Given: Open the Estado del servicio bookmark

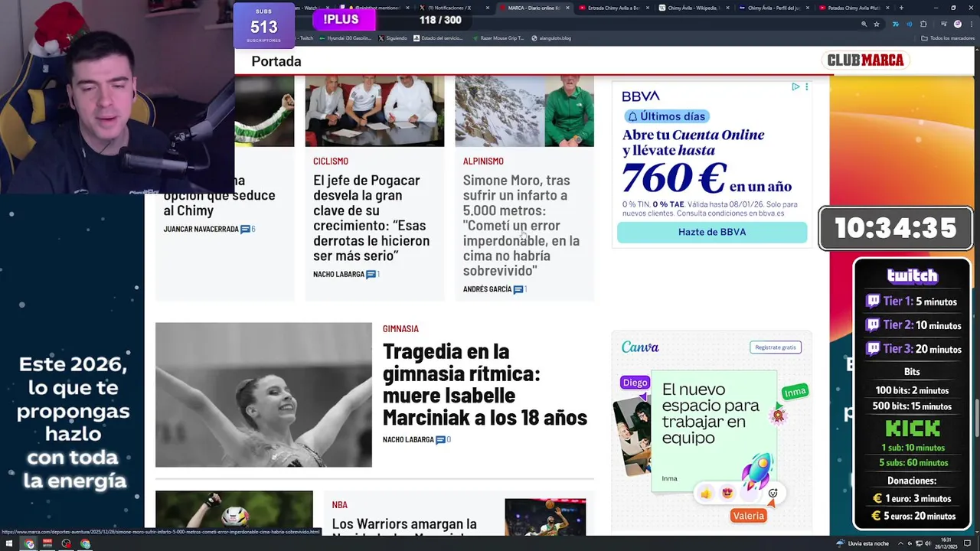Looking at the screenshot, I should pyautogui.click(x=439, y=37).
